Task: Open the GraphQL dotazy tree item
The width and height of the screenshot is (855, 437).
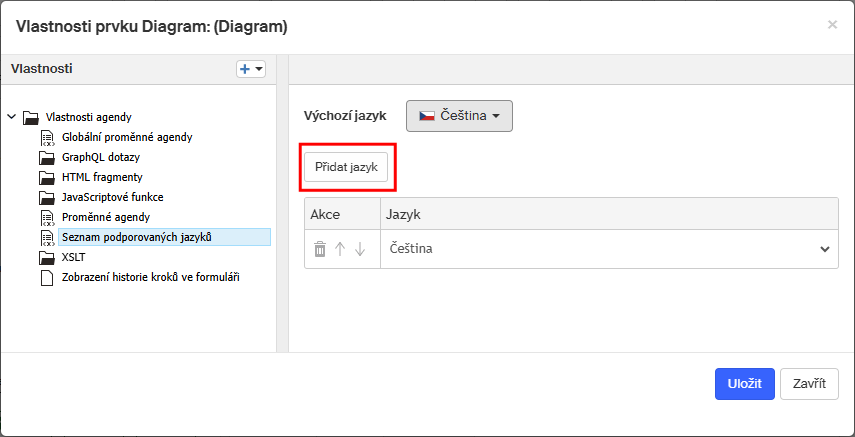Action: pos(101,157)
